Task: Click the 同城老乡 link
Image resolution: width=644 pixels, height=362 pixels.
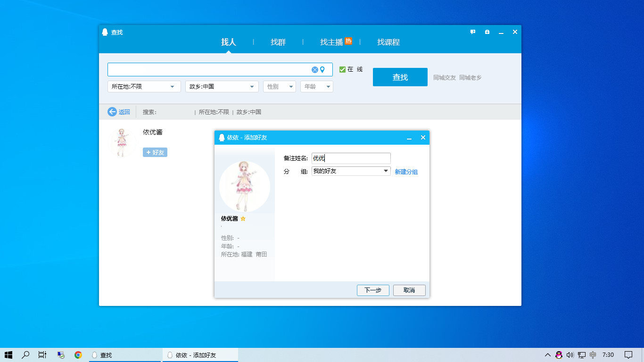Action: (471, 77)
